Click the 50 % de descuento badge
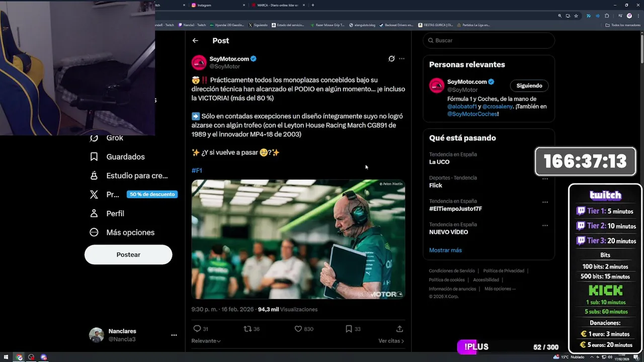The height and width of the screenshot is (362, 644). pyautogui.click(x=152, y=195)
